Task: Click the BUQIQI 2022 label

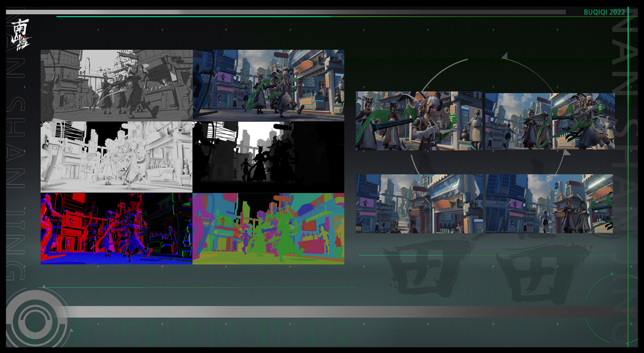Action: coord(604,12)
